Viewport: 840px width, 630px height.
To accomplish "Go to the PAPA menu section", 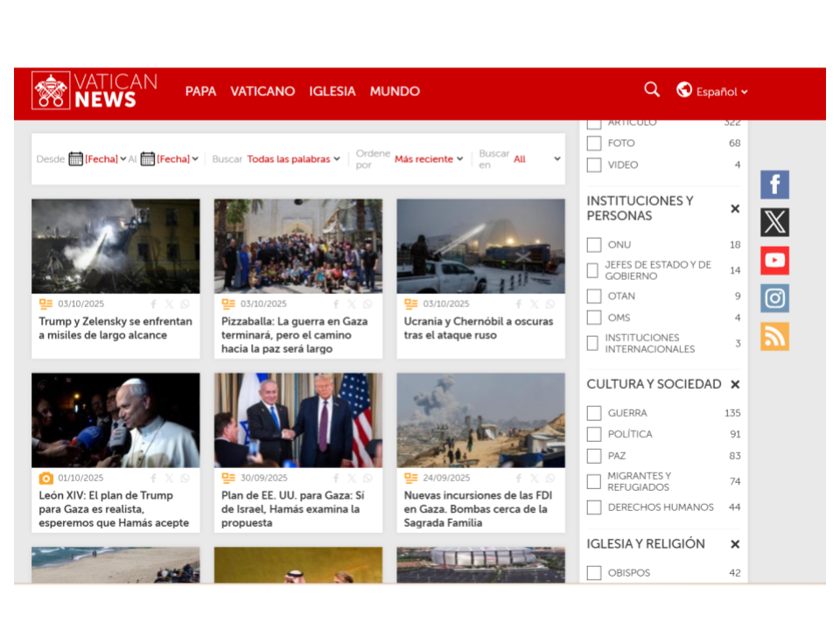I will point(200,91).
